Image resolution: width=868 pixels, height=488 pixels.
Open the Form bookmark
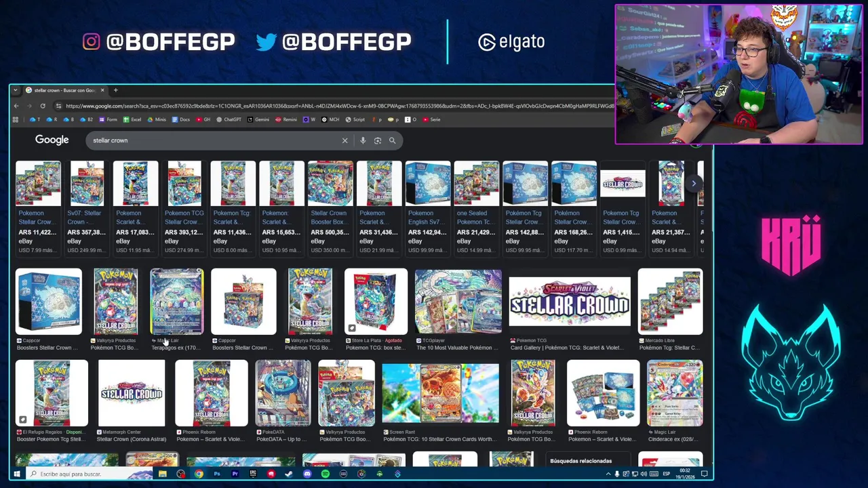(107, 119)
